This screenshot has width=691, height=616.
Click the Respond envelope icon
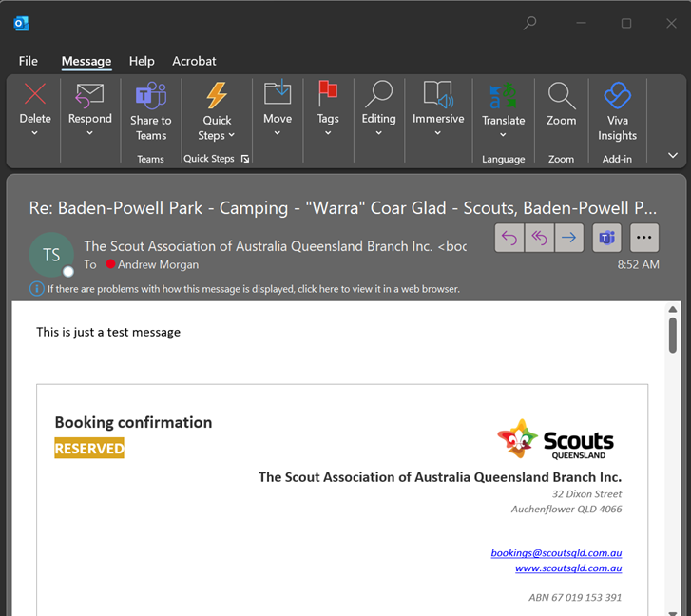89,95
